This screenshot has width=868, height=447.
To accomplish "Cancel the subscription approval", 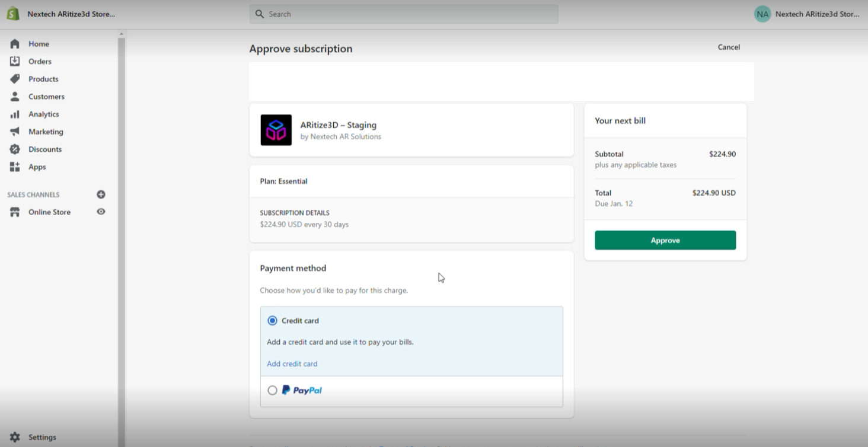I will pyautogui.click(x=729, y=47).
